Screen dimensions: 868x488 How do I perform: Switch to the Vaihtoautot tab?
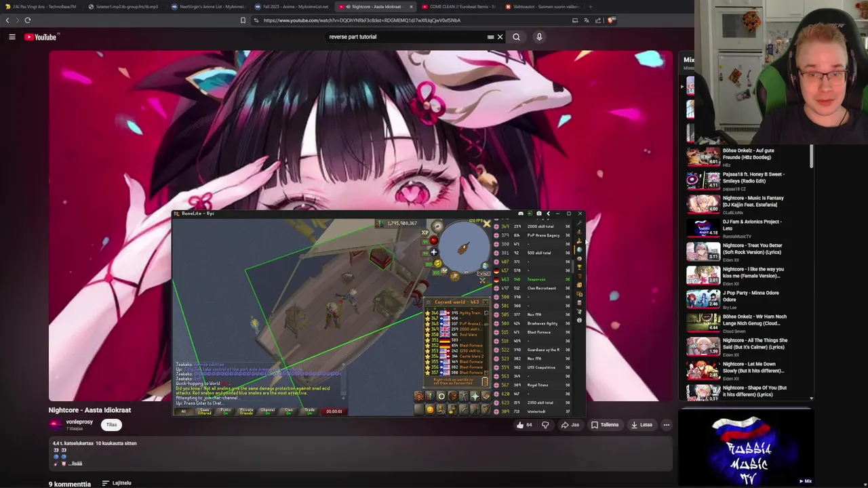point(542,7)
